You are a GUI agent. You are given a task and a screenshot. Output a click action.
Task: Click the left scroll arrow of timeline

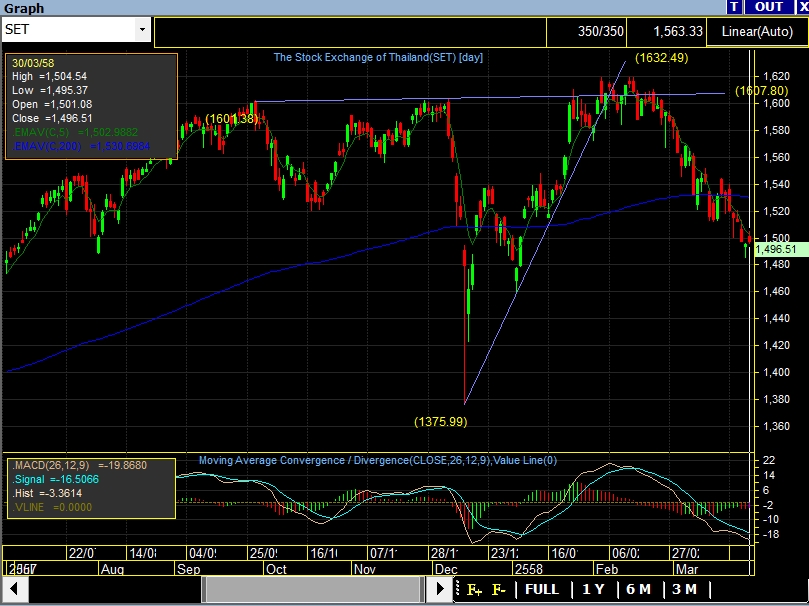(14, 588)
